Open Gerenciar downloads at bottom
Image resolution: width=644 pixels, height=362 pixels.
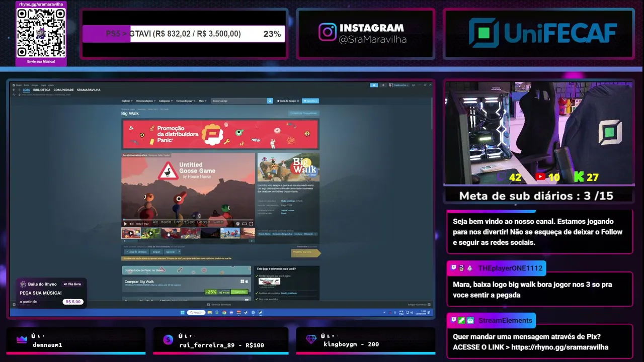coord(219,305)
